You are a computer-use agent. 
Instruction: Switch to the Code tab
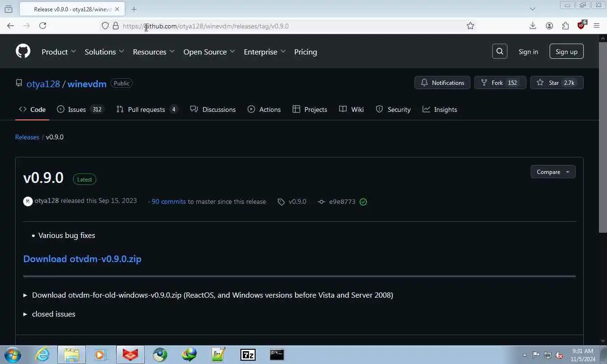tap(32, 109)
